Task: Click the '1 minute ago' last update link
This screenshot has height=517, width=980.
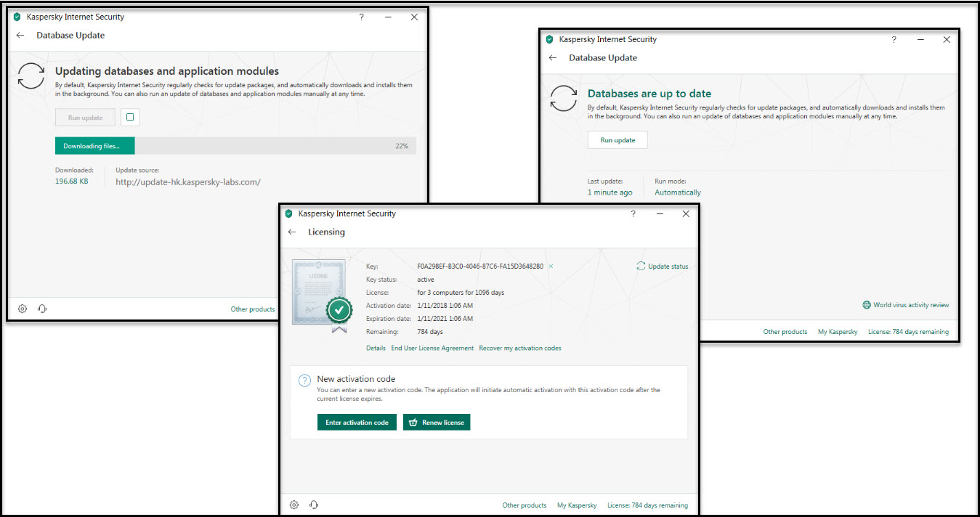Action: tap(610, 192)
